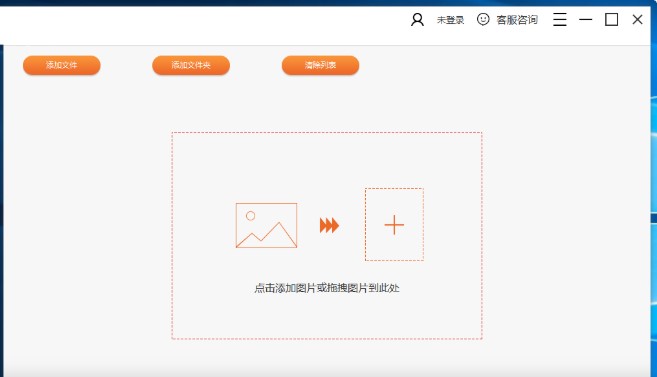This screenshot has height=377, width=657.
Task: Minimize the application window
Action: [x=586, y=19]
